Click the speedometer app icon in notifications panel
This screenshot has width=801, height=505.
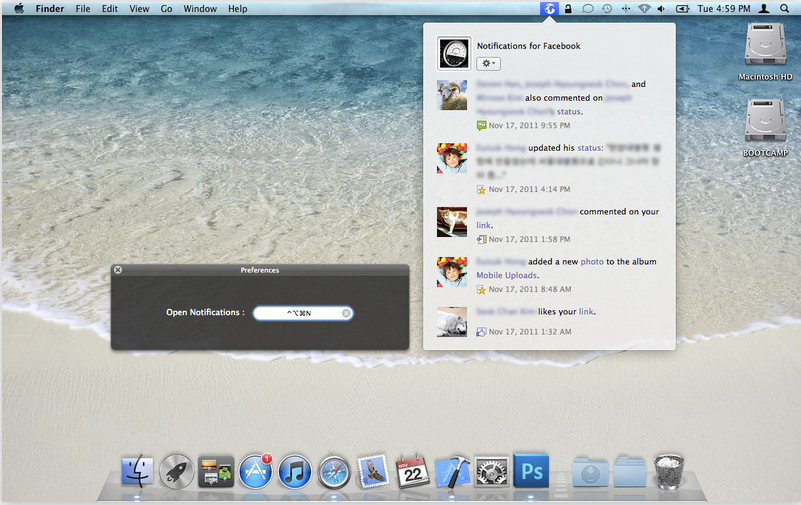tap(454, 53)
